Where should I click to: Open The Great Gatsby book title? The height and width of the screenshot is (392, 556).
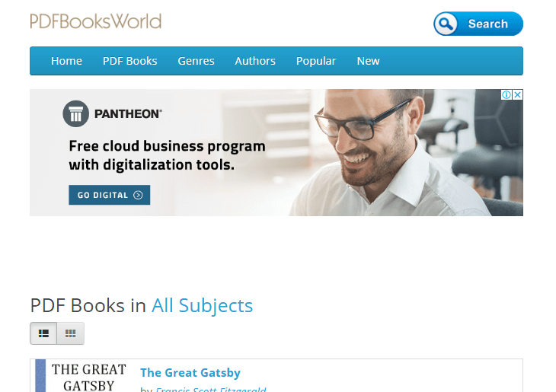pos(190,372)
